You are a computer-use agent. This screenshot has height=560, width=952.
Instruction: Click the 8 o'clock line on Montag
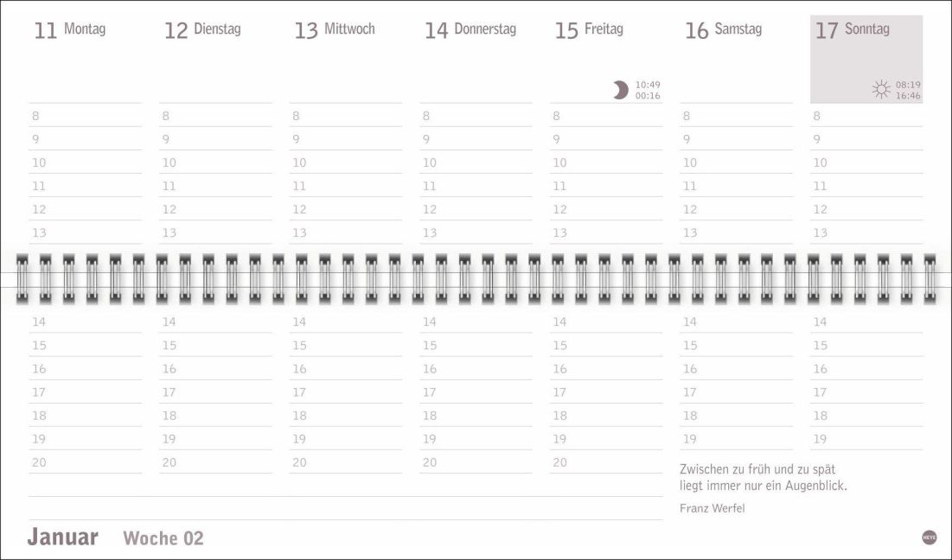pyautogui.click(x=85, y=116)
